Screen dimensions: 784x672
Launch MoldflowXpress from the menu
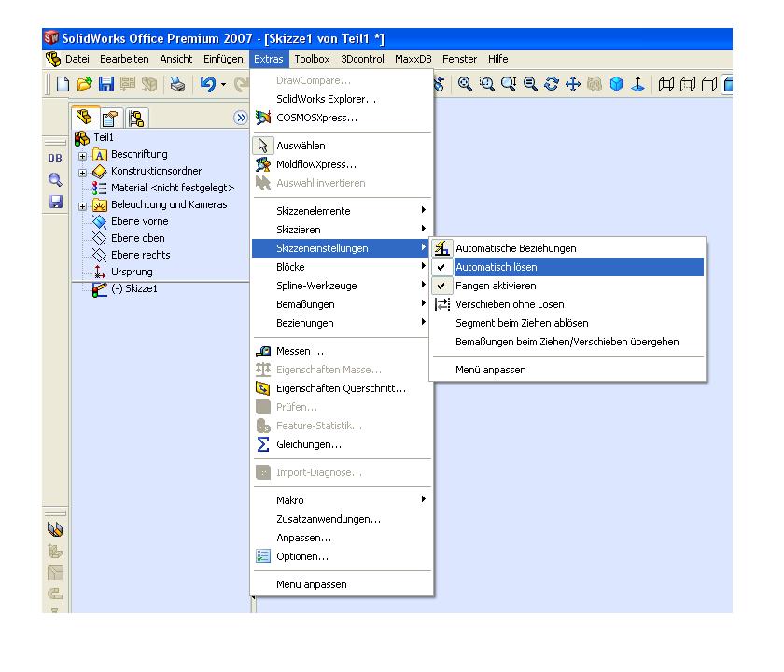tap(342, 164)
